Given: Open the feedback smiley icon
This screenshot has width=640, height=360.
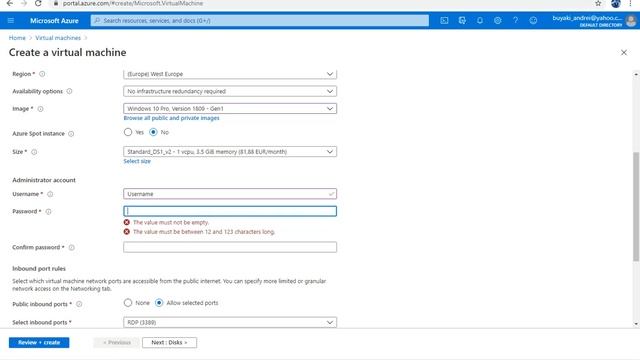Looking at the screenshot, I should (533, 20).
